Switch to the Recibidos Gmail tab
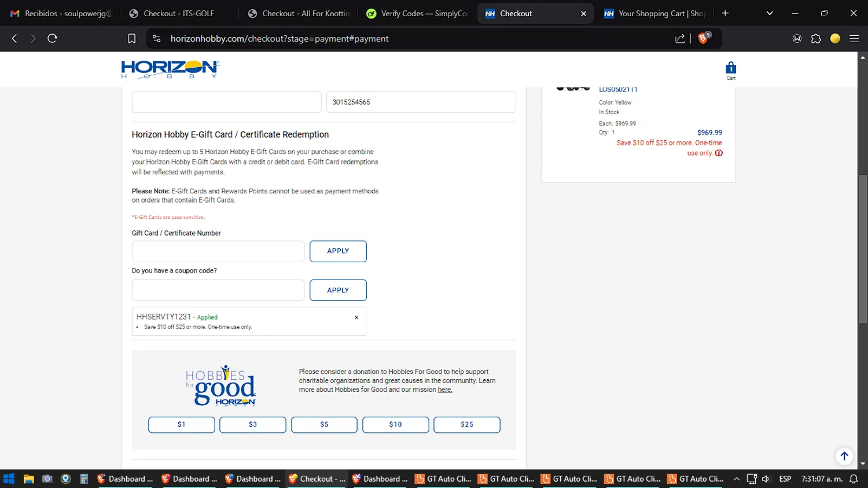 pyautogui.click(x=61, y=13)
